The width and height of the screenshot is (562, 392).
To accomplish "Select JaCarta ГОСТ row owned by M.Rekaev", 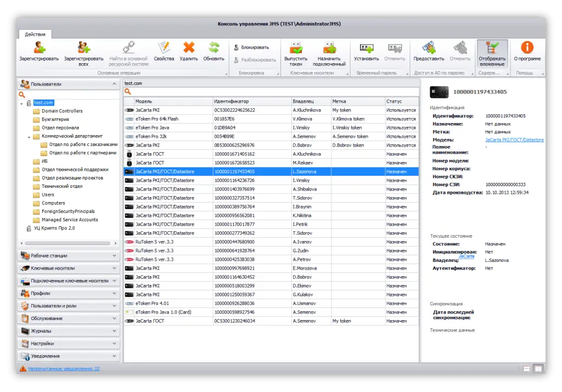I will coord(271,163).
